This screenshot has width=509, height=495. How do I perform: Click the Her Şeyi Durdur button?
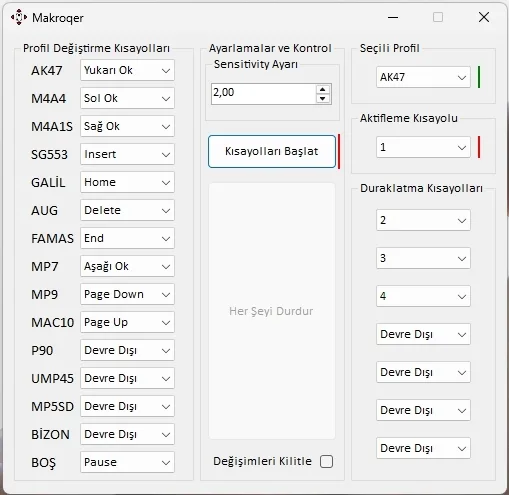click(x=272, y=311)
